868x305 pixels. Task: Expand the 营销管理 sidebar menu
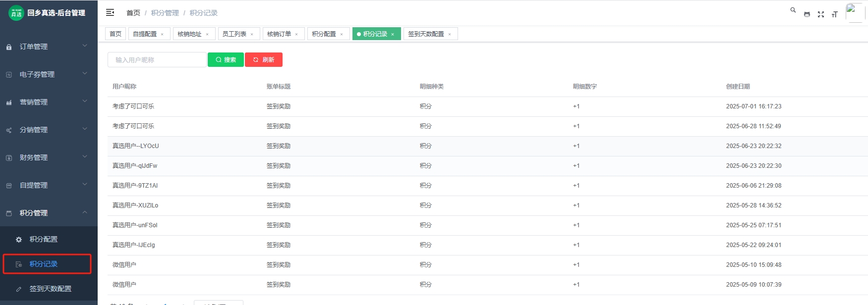(49, 102)
